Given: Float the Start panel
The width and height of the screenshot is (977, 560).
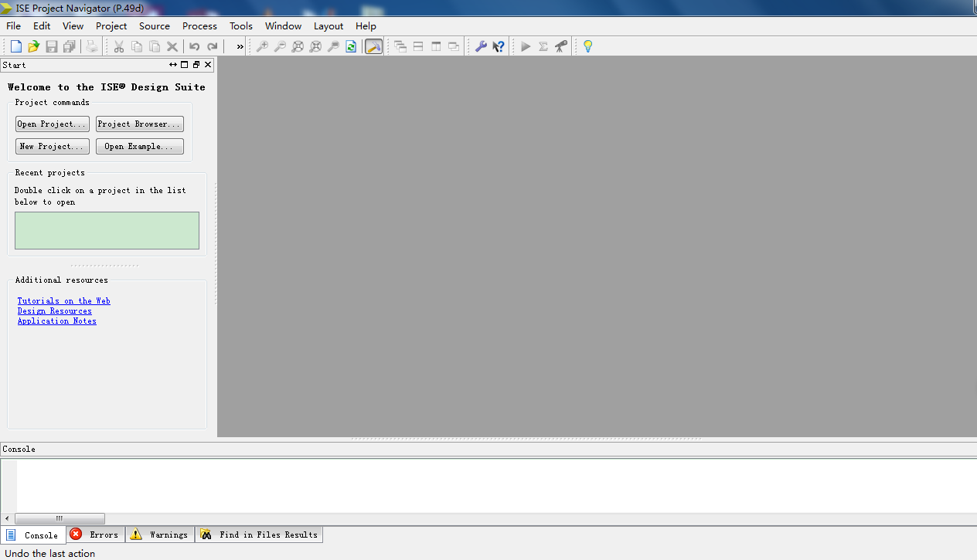Looking at the screenshot, I should pos(196,65).
